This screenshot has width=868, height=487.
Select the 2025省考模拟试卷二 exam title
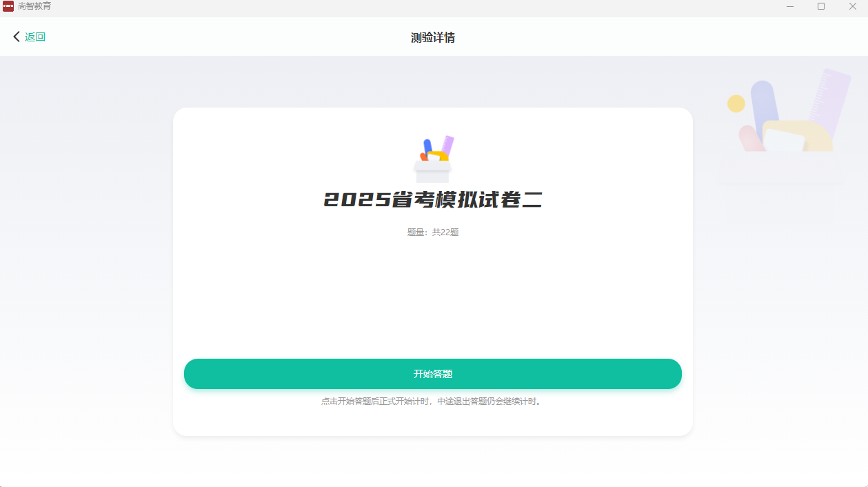433,200
